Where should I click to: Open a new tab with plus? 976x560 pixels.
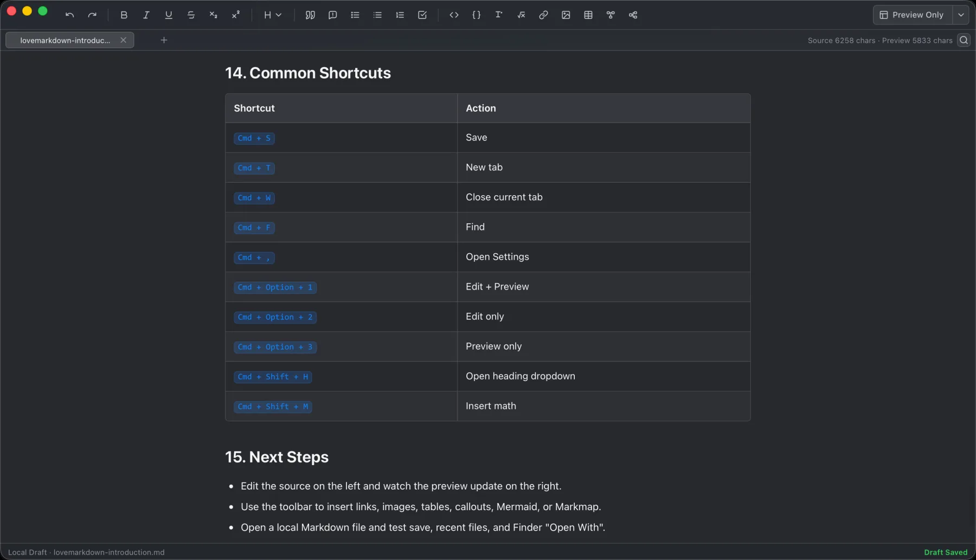pos(164,40)
